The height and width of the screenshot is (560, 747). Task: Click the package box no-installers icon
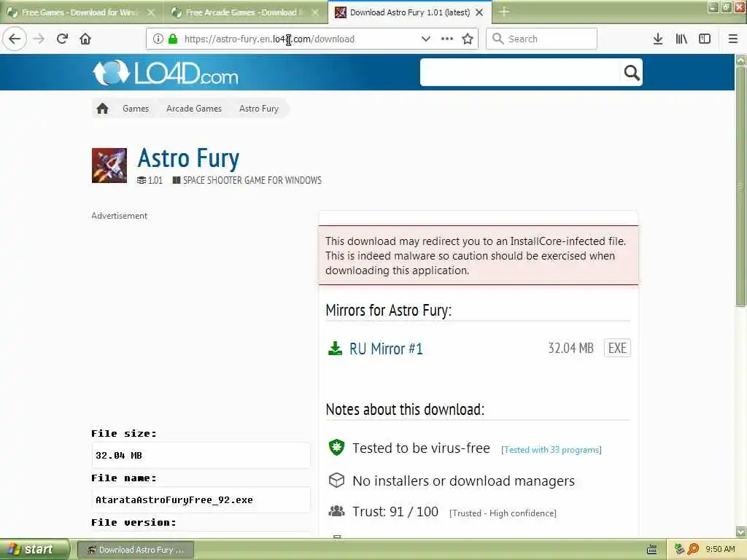(336, 480)
